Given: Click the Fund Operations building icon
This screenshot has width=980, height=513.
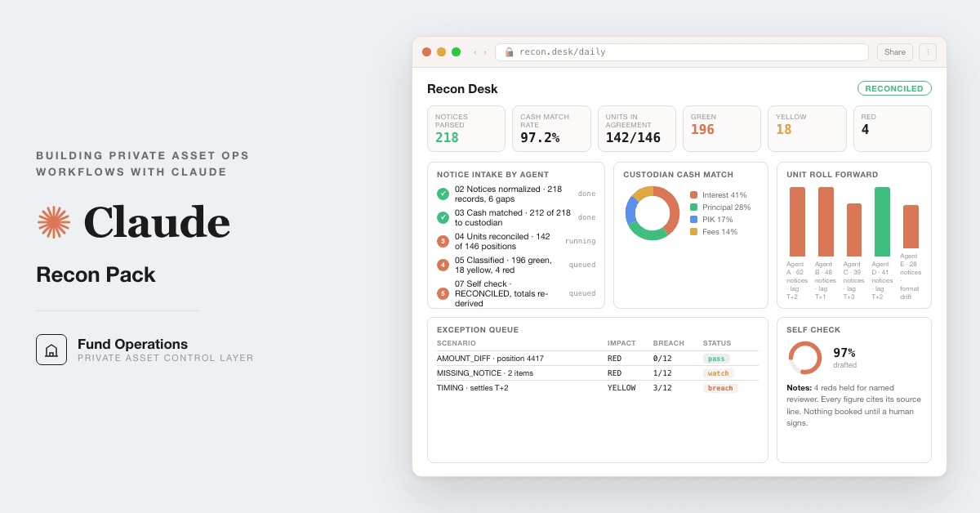Looking at the screenshot, I should coord(51,350).
